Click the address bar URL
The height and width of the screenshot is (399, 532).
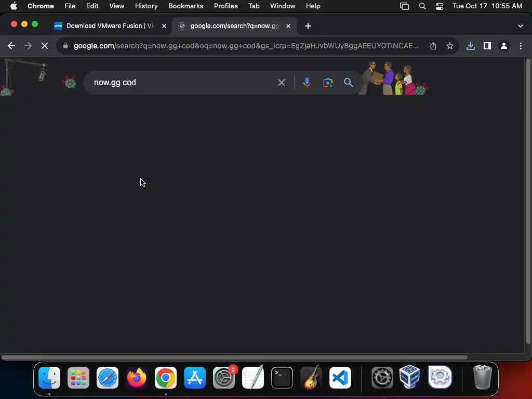(x=246, y=46)
